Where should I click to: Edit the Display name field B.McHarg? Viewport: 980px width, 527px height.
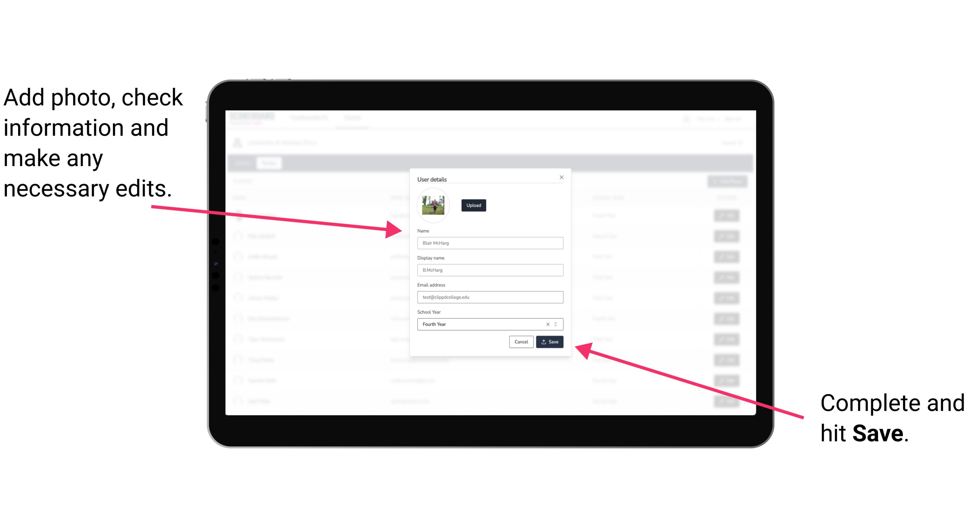click(x=490, y=270)
